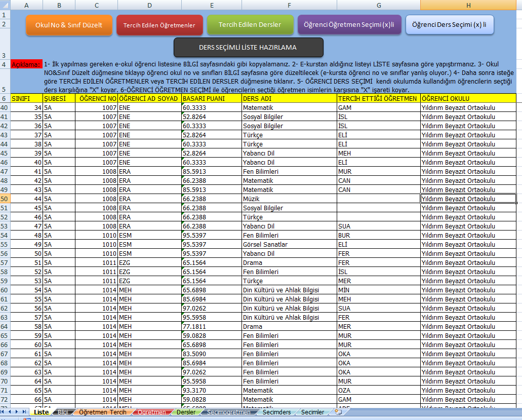
Task: Click Öğrenci Ders Seçimi (x) li button
Action: tap(450, 25)
